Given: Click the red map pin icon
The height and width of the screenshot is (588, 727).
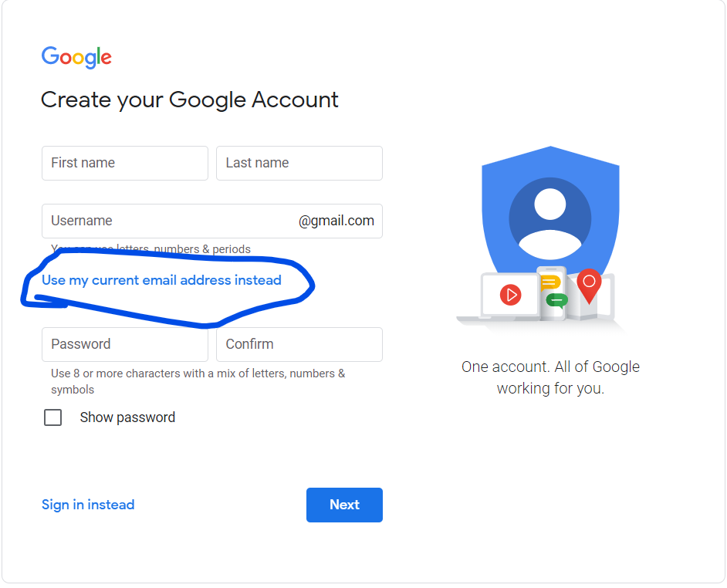Looking at the screenshot, I should [x=589, y=284].
